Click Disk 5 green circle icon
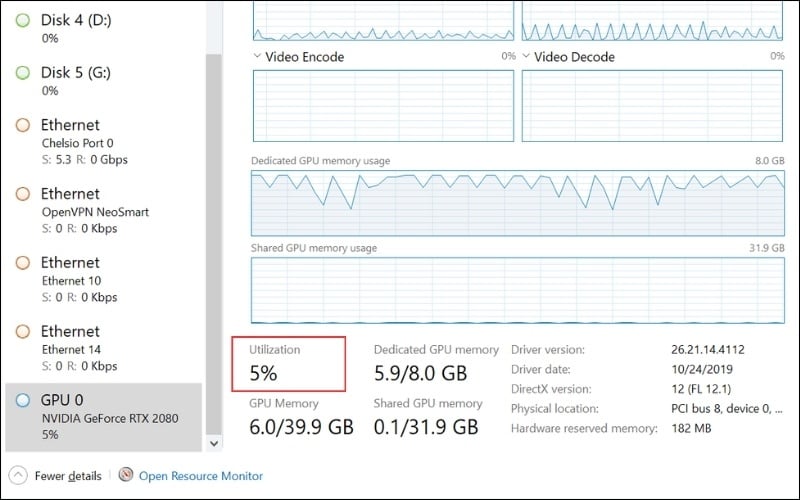The height and width of the screenshot is (500, 800). coord(22,73)
